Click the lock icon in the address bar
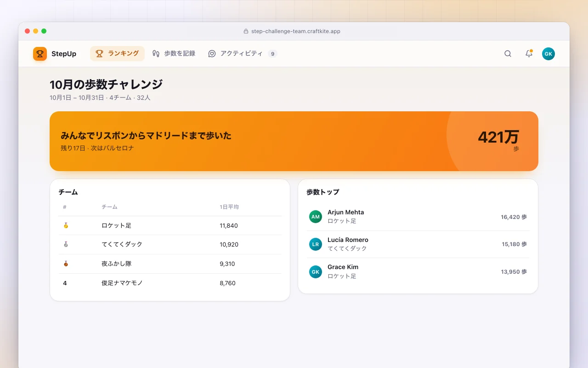This screenshot has width=588, height=368. (x=246, y=31)
